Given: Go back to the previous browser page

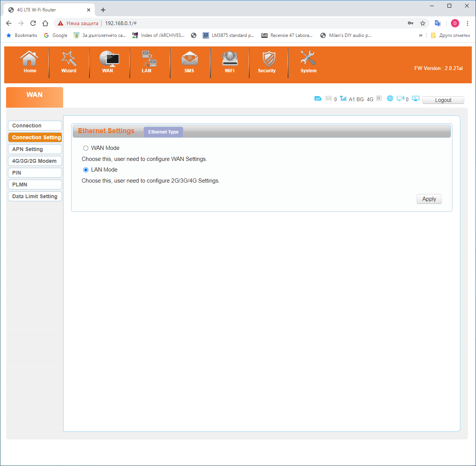Looking at the screenshot, I should point(9,23).
